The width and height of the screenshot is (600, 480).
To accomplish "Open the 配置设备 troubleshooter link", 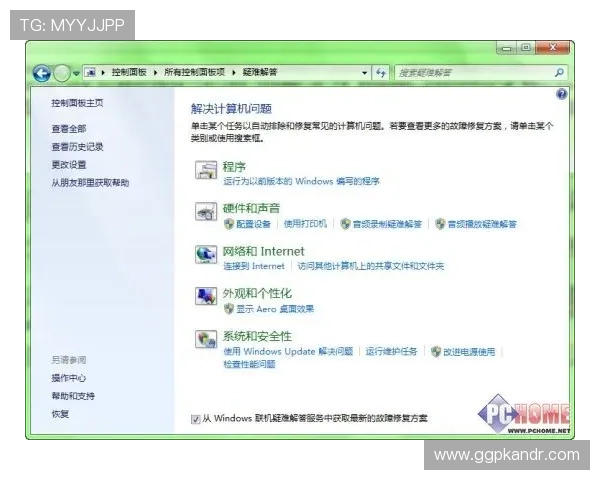I will [x=253, y=224].
